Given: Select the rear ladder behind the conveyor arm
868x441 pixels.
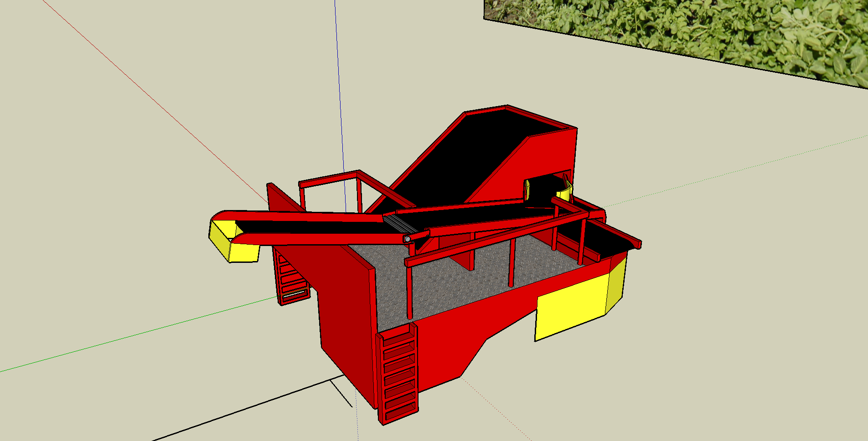Looking at the screenshot, I should (x=292, y=277).
